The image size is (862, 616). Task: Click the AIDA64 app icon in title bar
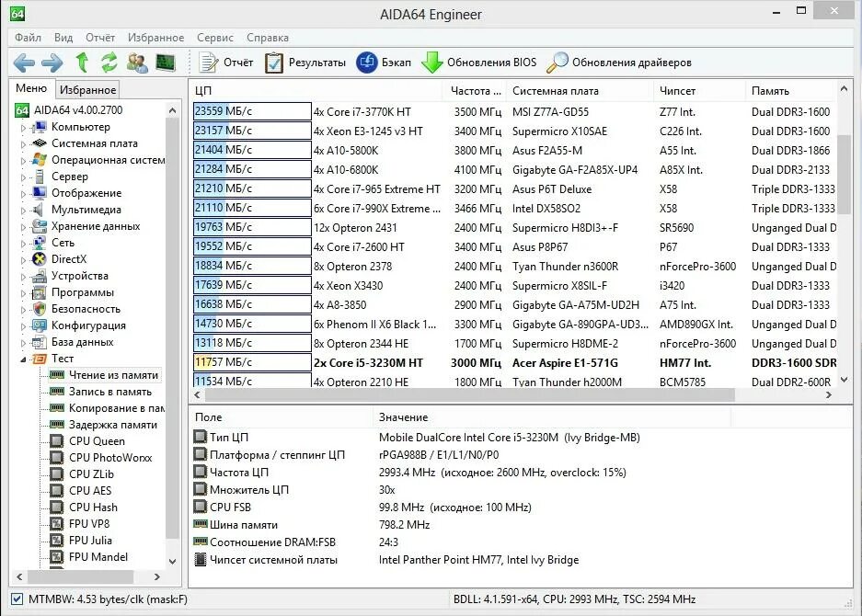click(17, 14)
